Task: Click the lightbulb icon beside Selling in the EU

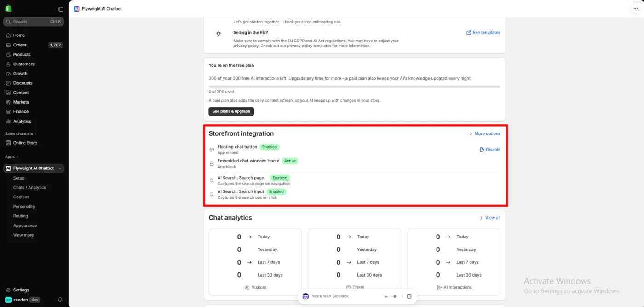Action: click(218, 34)
